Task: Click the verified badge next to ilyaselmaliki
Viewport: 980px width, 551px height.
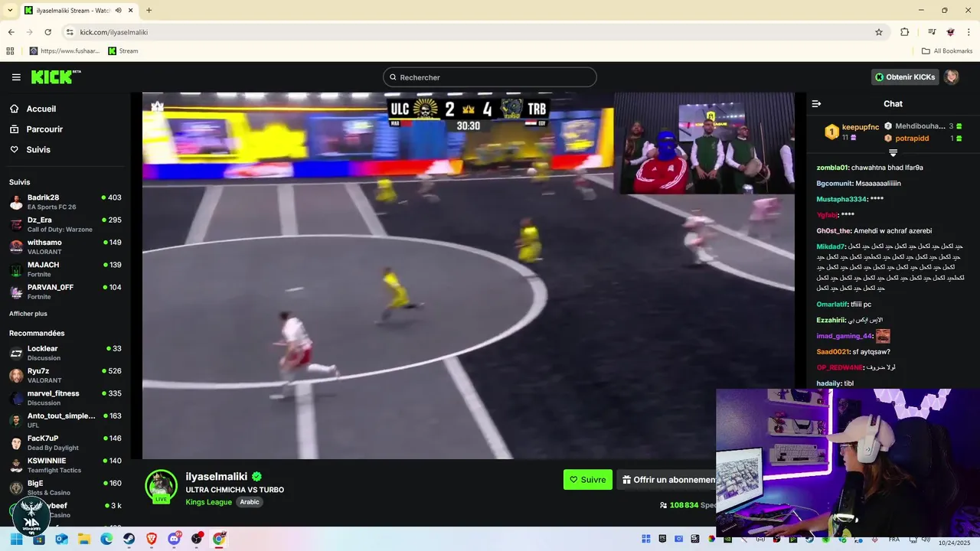Action: tap(257, 477)
